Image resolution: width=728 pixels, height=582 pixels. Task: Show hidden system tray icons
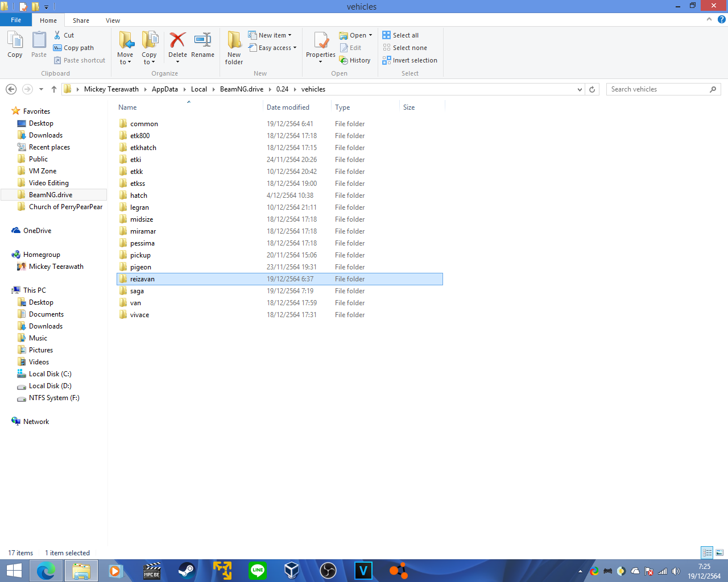point(580,571)
